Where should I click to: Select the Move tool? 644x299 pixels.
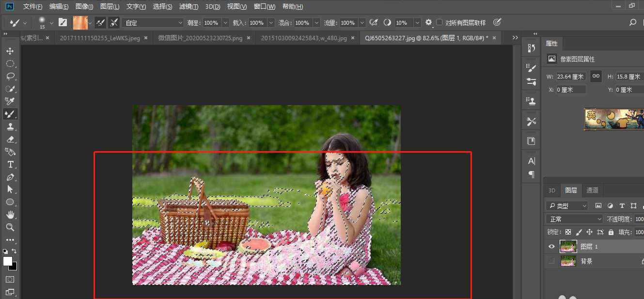click(x=10, y=51)
